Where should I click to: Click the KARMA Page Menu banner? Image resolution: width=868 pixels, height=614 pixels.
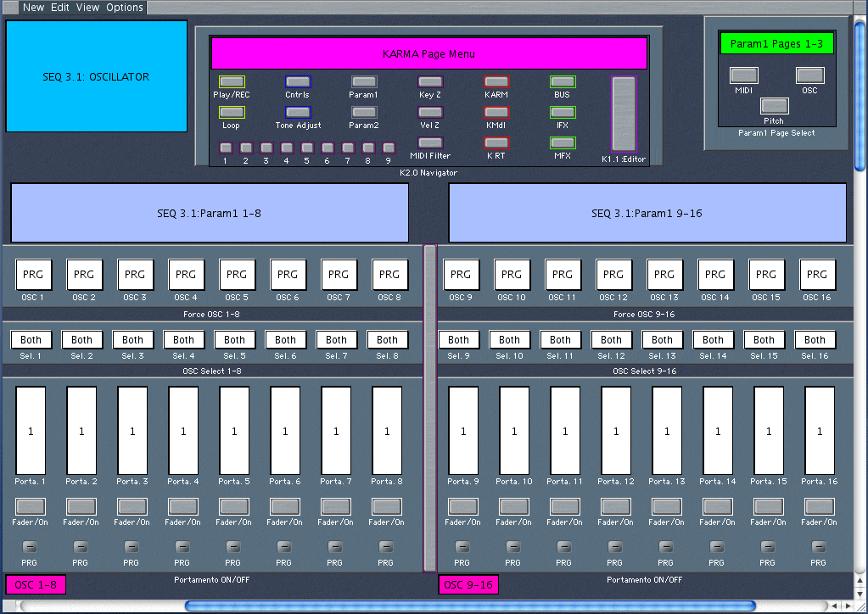pyautogui.click(x=428, y=54)
